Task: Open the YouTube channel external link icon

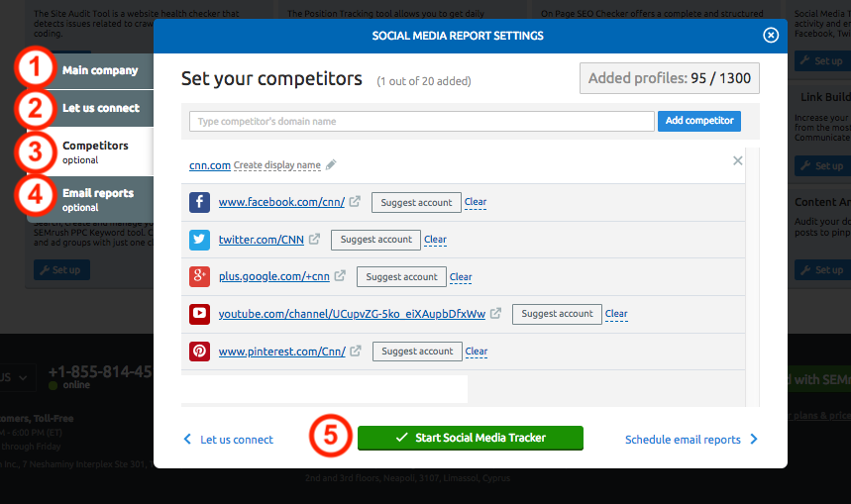Action: (496, 314)
